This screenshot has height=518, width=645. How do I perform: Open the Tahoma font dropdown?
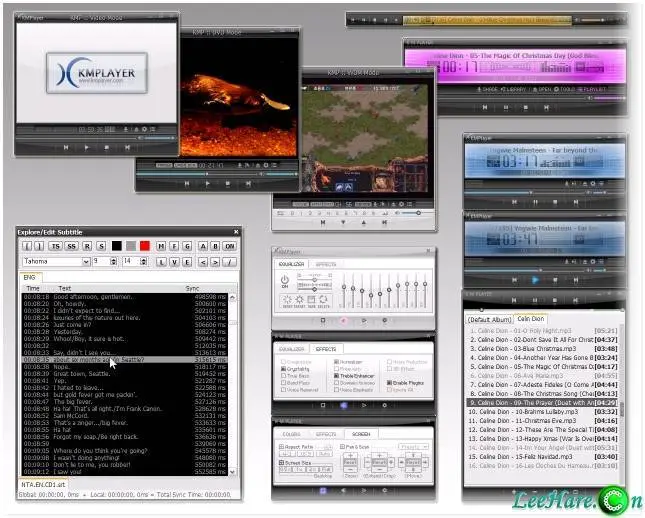86,262
